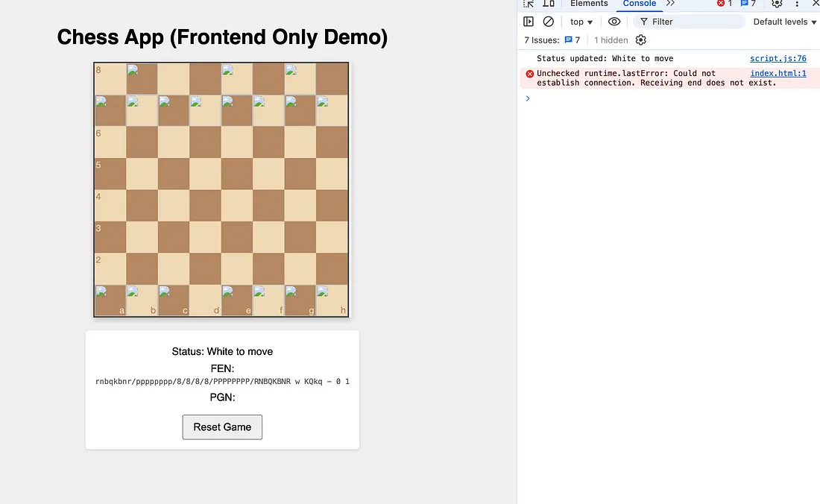
Task: Click the blue messages count badge in the top bar
Action: click(x=748, y=4)
